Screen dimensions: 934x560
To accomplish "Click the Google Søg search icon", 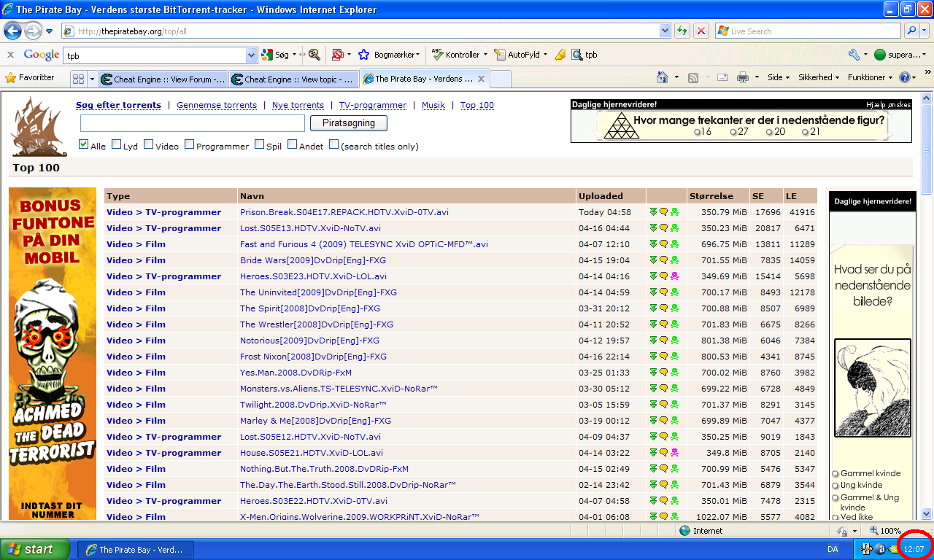I will (x=267, y=55).
